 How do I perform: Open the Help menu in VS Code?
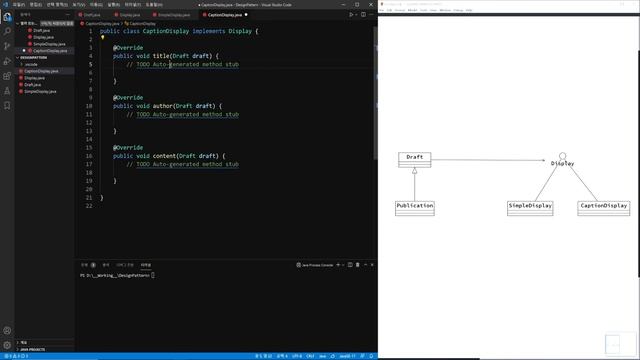(154, 5)
